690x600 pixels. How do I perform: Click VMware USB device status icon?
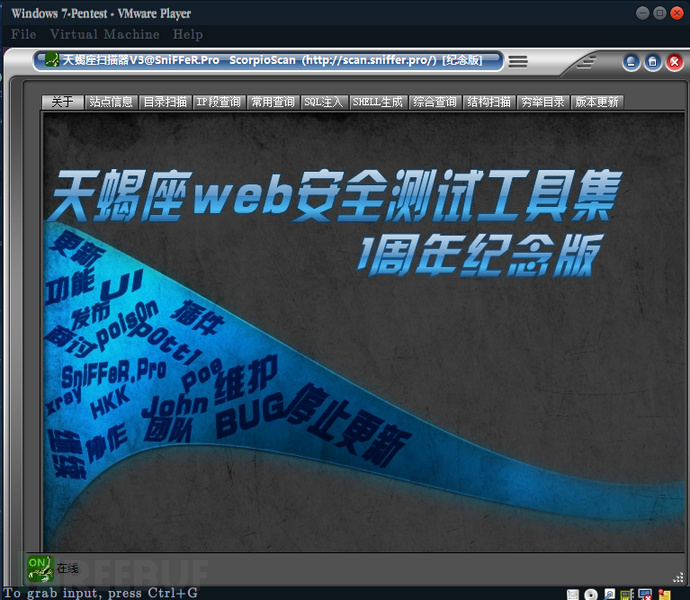(609, 594)
